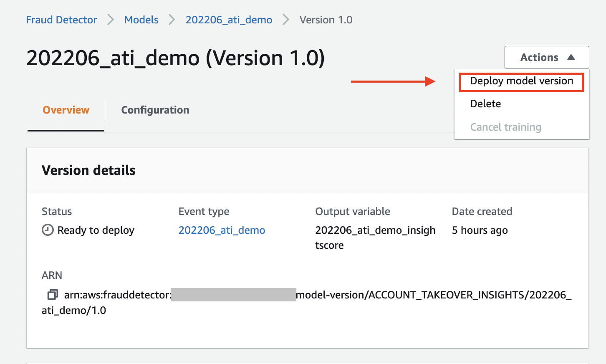606x364 pixels.
Task: Click the Version details section heading
Action: 88,170
